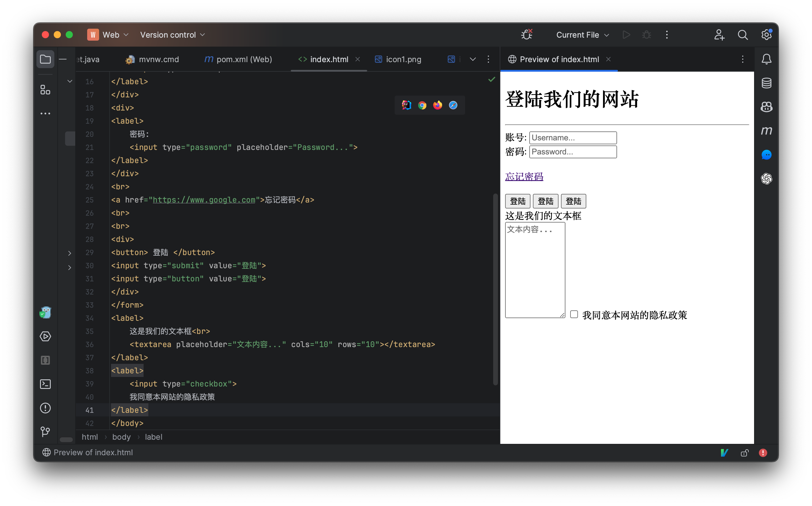Screen dimensions: 812x506
Task: Click the green V plugin icon in status bar
Action: 724,453
